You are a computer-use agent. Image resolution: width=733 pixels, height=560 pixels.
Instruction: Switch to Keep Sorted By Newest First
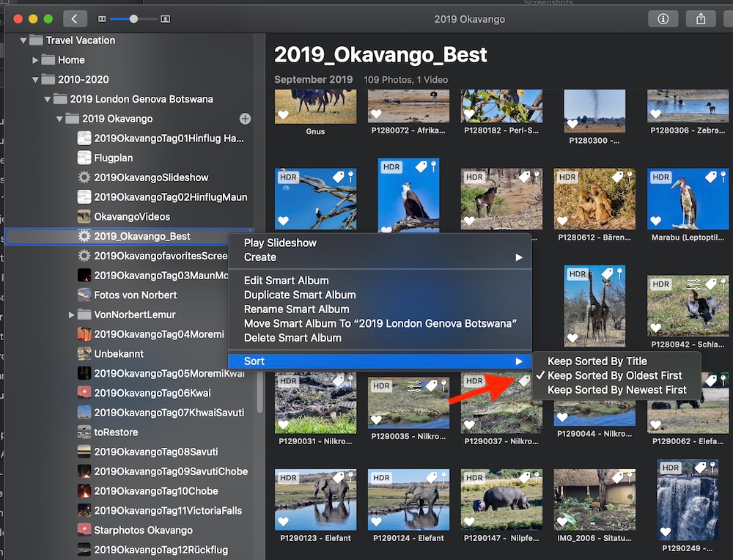coord(616,390)
